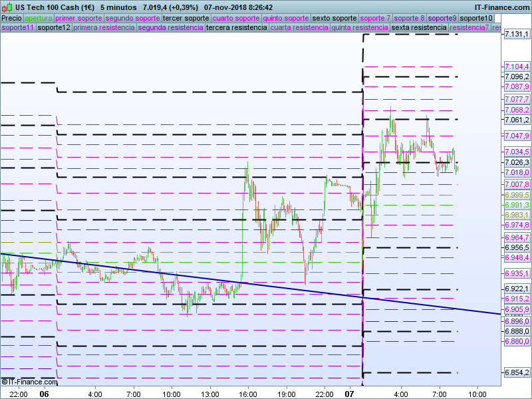The image size is (532, 399).
Task: Select the 7.047,9 price axis label
Action: pyautogui.click(x=517, y=136)
